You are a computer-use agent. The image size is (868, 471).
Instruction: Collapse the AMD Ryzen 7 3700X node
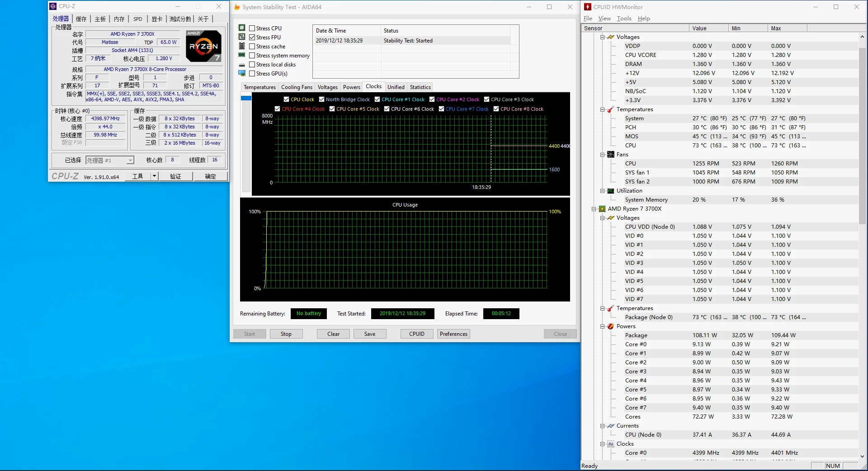[x=594, y=209]
